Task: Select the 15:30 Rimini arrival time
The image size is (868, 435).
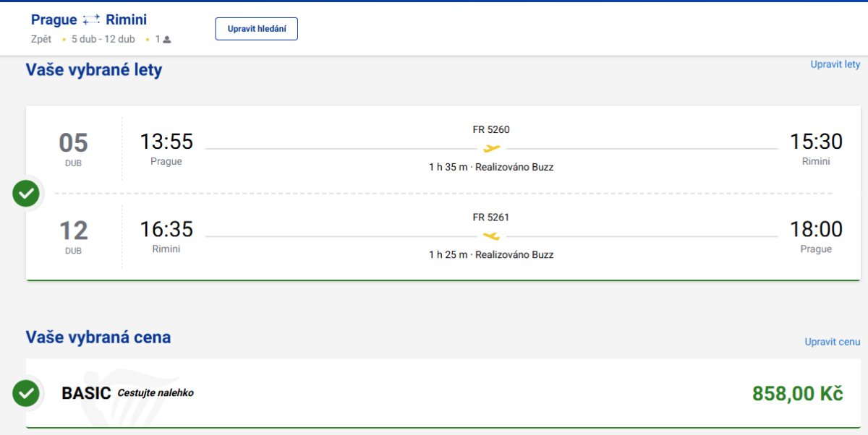Action: click(816, 142)
